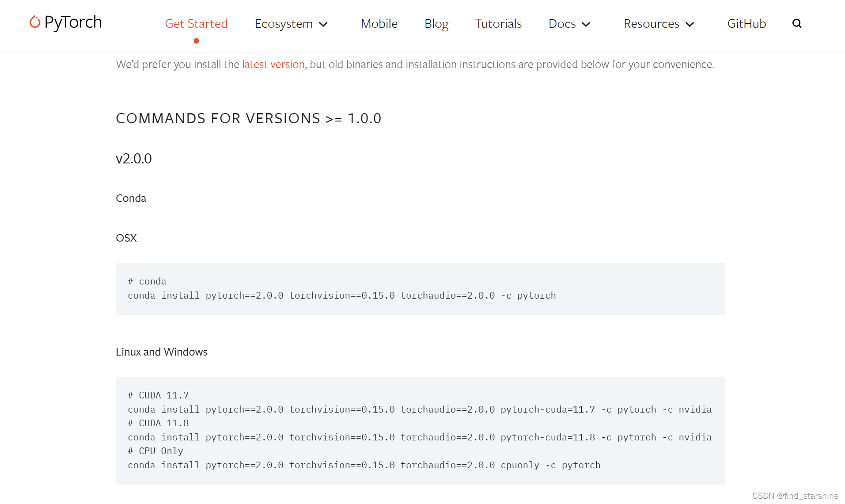Click the chevron next to Docs
The height and width of the screenshot is (504, 845).
586,24
